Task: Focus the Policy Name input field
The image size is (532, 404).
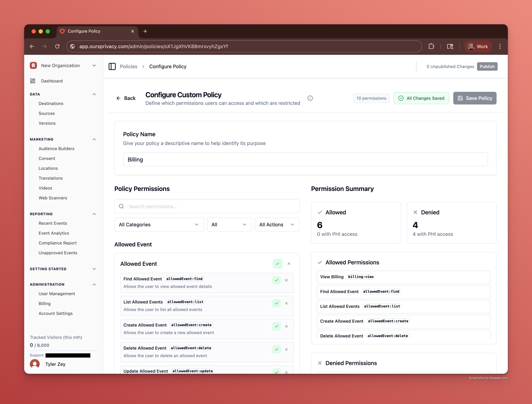Action: pyautogui.click(x=305, y=159)
